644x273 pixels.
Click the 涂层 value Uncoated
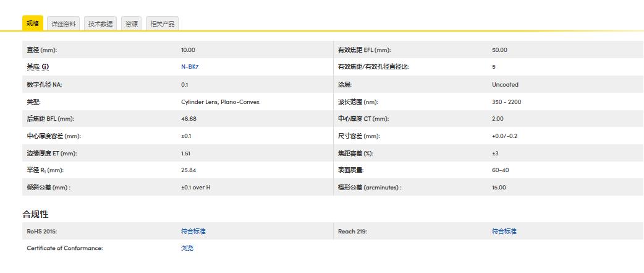coord(505,84)
